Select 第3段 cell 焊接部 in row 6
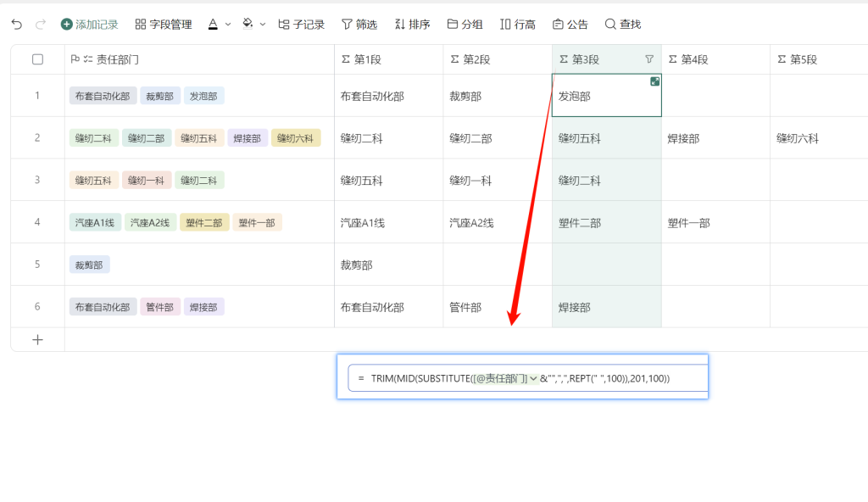868x502 pixels. 607,307
